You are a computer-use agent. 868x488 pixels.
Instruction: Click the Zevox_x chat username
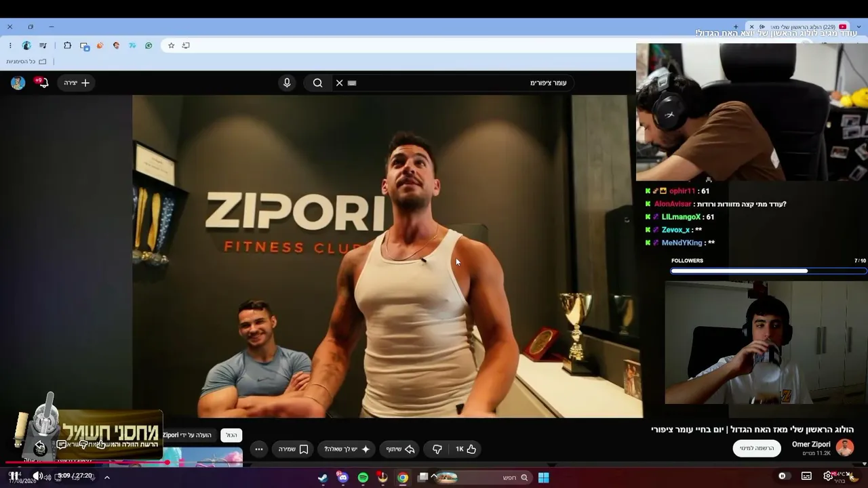pyautogui.click(x=675, y=230)
